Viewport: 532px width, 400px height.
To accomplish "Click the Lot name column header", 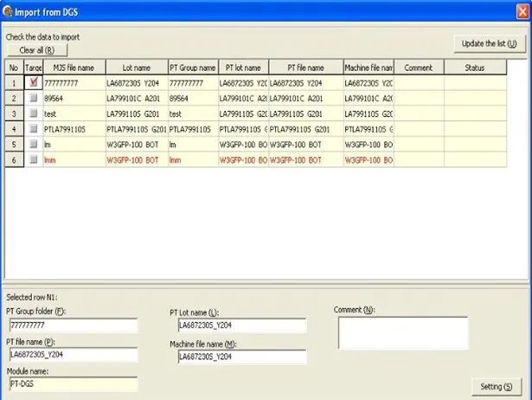I will [135, 68].
